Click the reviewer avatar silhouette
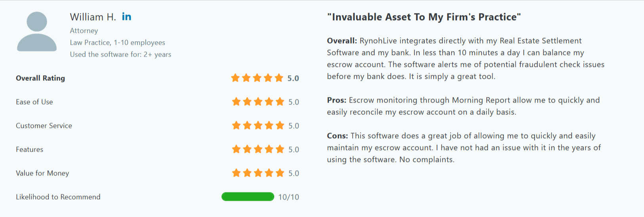The width and height of the screenshot is (644, 217). coord(37,32)
